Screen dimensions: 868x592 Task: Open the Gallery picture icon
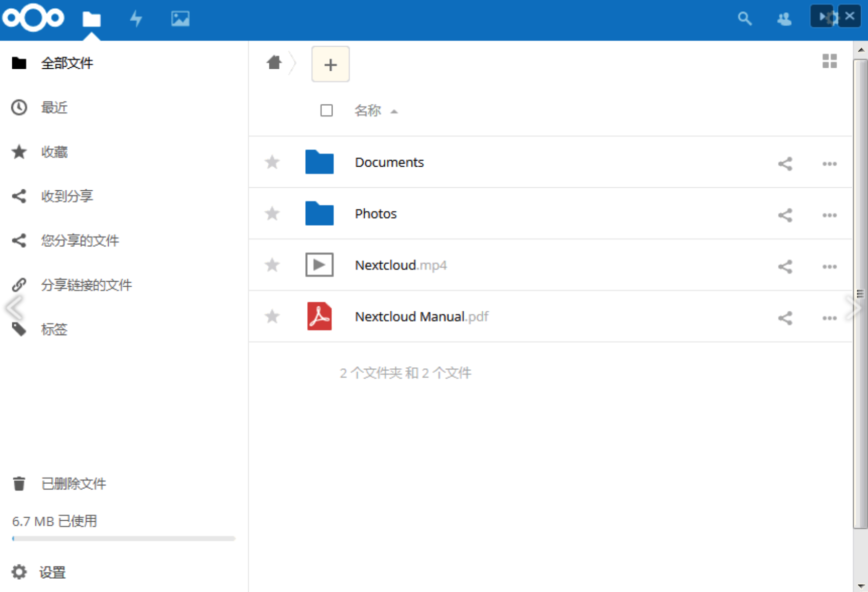[180, 19]
